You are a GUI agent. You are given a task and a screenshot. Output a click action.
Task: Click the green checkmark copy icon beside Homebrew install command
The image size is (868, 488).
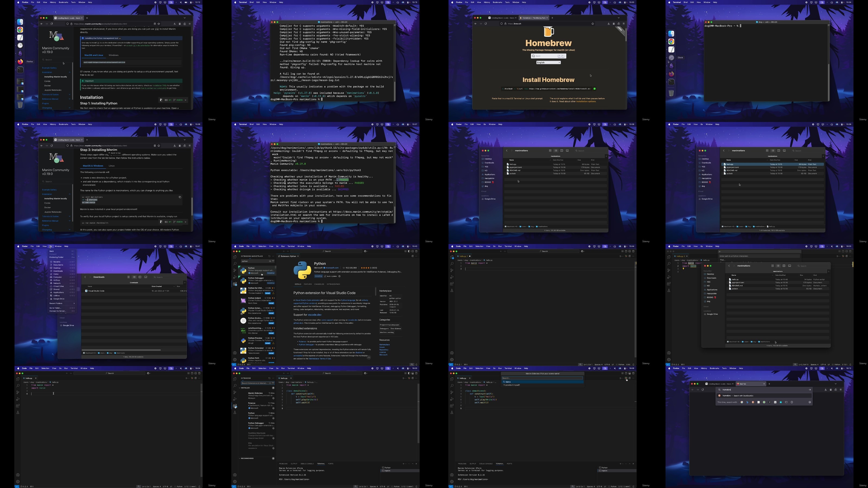(594, 89)
